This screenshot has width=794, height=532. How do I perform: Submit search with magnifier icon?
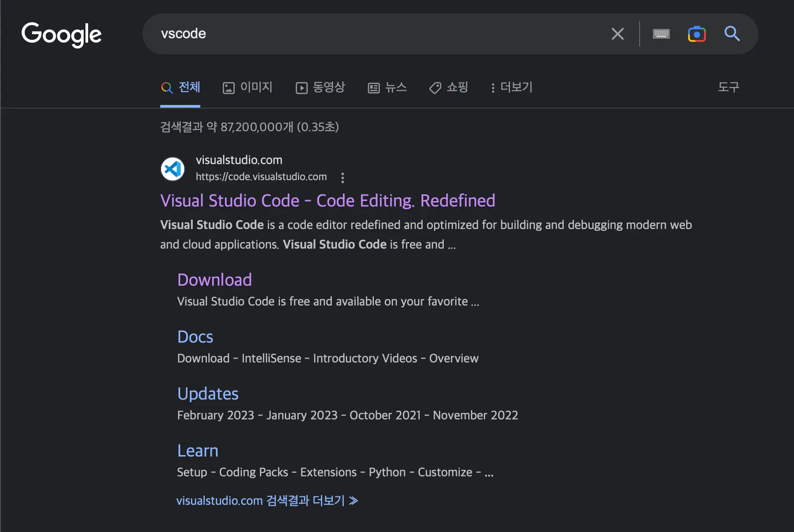732,34
